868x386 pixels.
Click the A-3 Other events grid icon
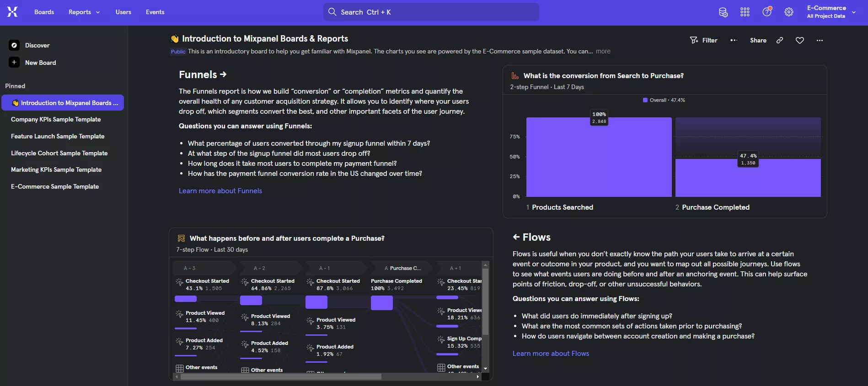[x=180, y=368]
